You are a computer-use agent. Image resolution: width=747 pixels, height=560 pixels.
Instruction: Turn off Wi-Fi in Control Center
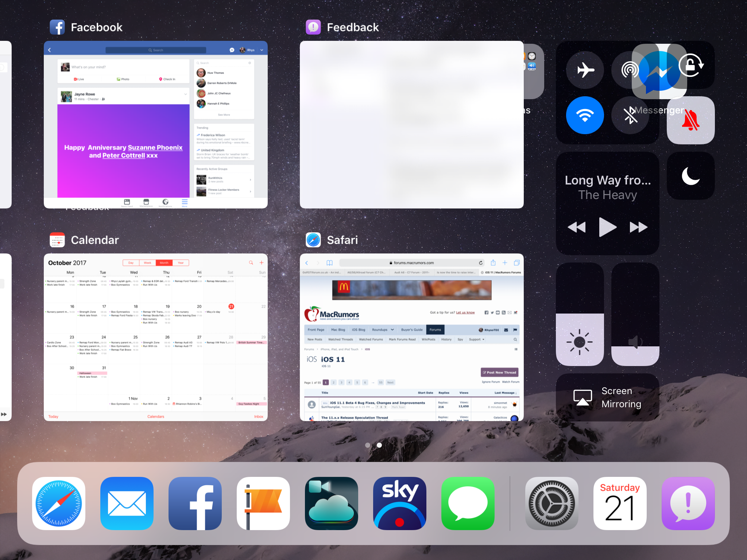tap(585, 115)
